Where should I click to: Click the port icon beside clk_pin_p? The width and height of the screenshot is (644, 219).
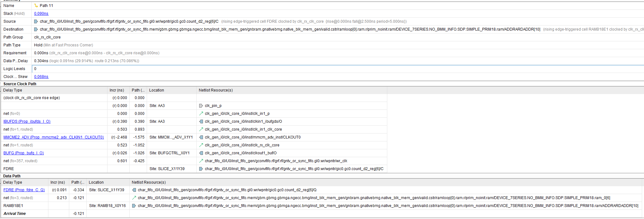pyautogui.click(x=201, y=106)
